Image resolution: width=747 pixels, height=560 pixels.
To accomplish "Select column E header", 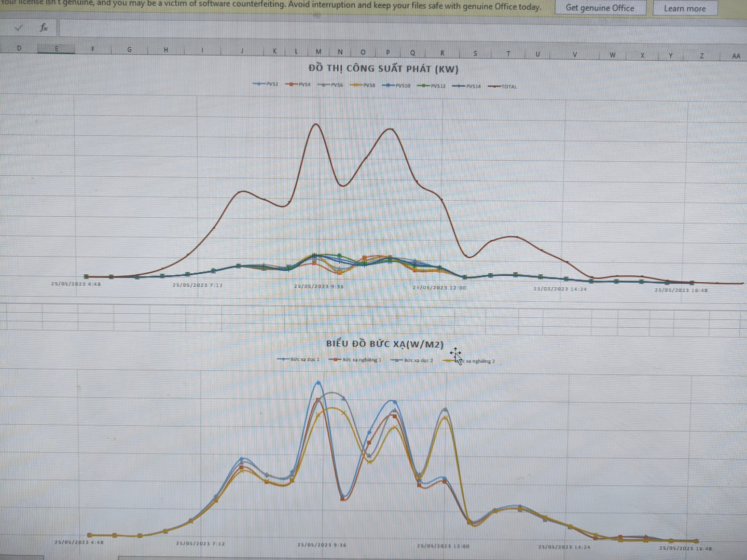I will [56, 49].
